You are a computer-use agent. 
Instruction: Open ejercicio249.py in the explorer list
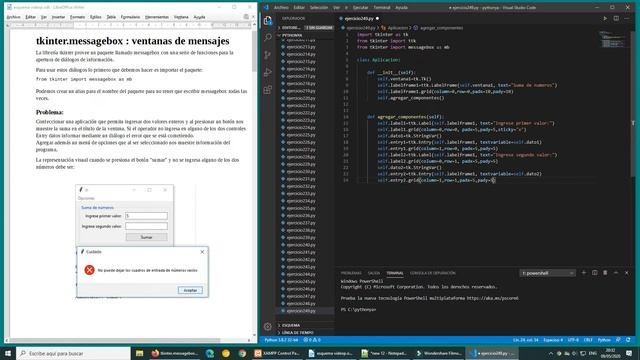click(x=300, y=311)
